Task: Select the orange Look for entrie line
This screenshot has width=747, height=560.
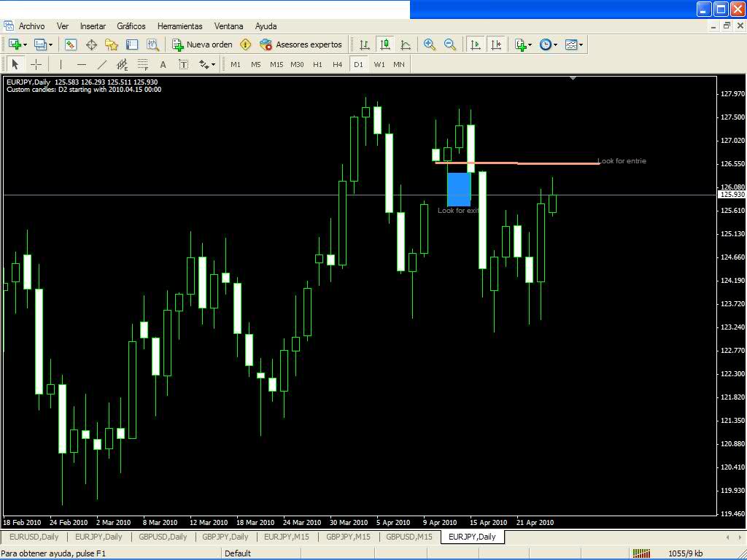Action: point(517,163)
